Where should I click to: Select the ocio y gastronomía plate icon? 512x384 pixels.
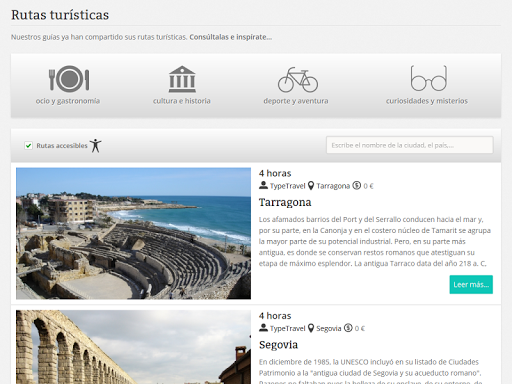[x=69, y=79]
